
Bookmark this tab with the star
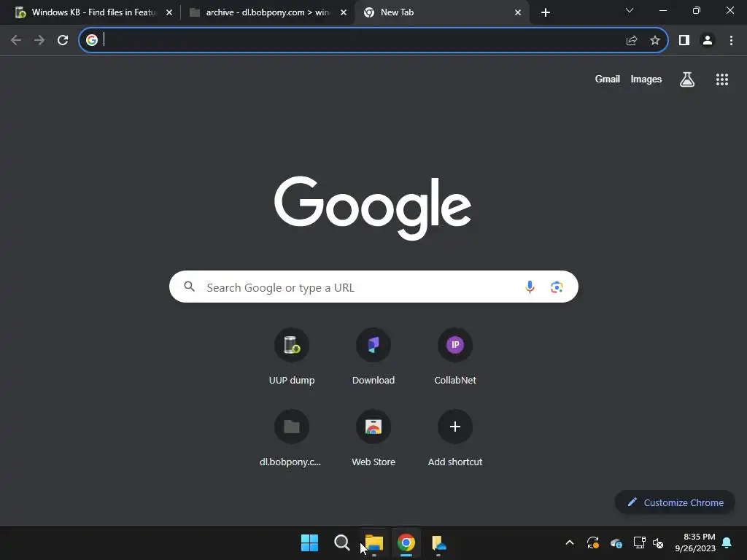[655, 41]
